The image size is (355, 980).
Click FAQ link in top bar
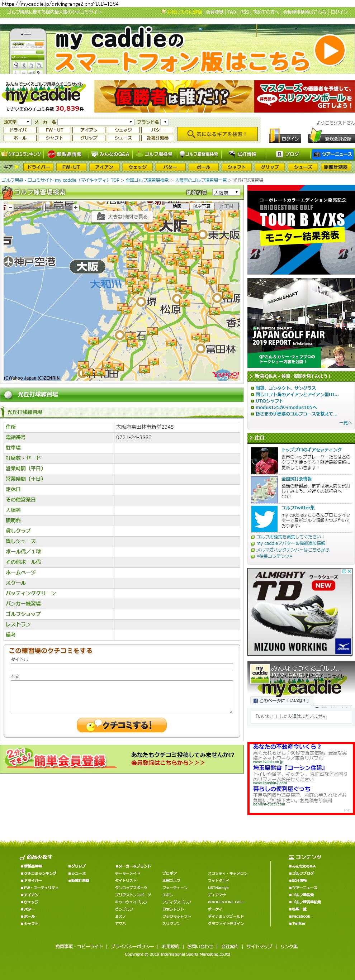(x=232, y=12)
